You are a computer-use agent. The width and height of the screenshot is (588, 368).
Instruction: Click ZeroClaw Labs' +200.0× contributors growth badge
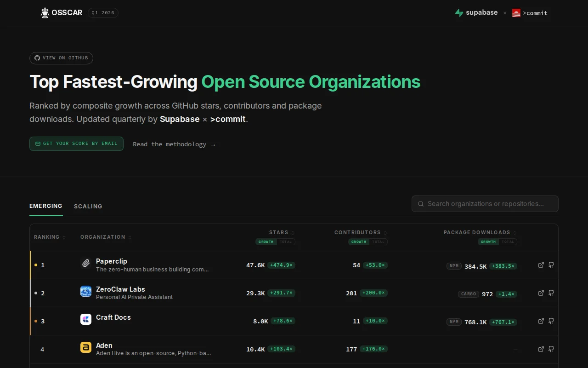pyautogui.click(x=373, y=293)
